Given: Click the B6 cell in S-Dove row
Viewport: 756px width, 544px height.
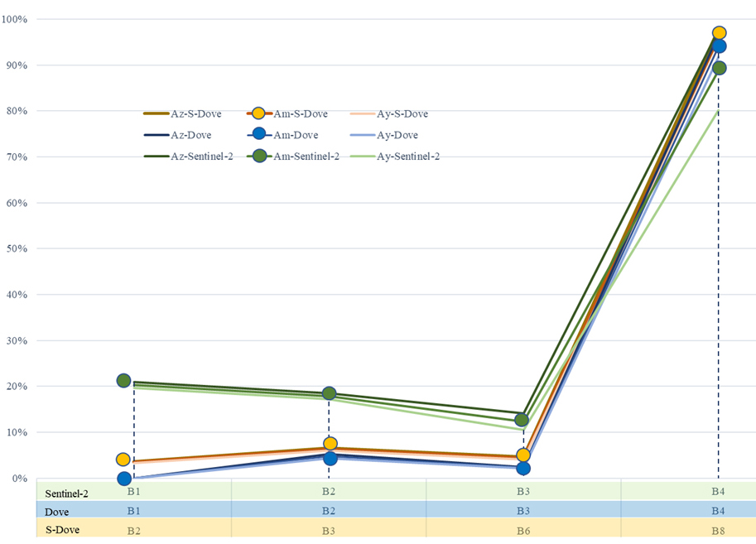Looking at the screenshot, I should (x=522, y=530).
